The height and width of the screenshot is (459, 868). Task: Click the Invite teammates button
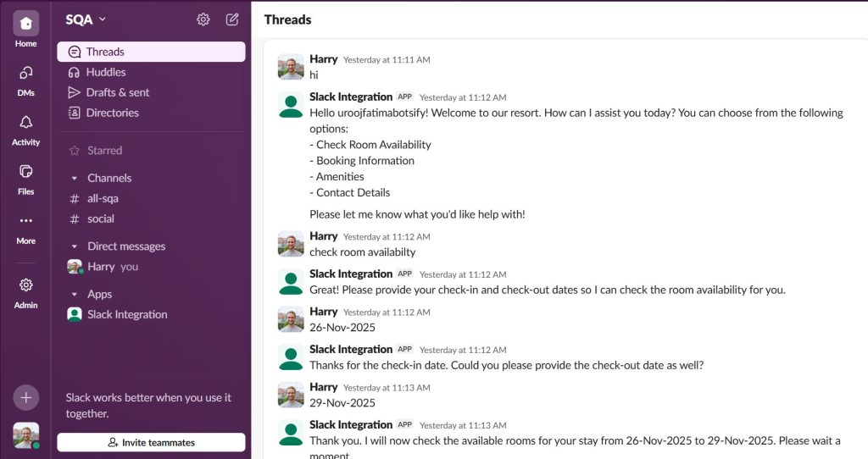(x=151, y=442)
